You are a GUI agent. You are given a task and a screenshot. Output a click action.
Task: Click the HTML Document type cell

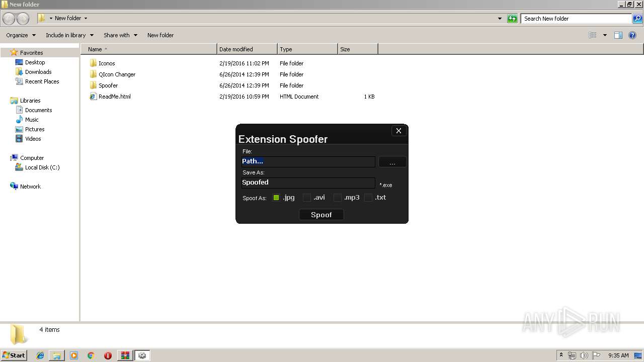click(299, 97)
